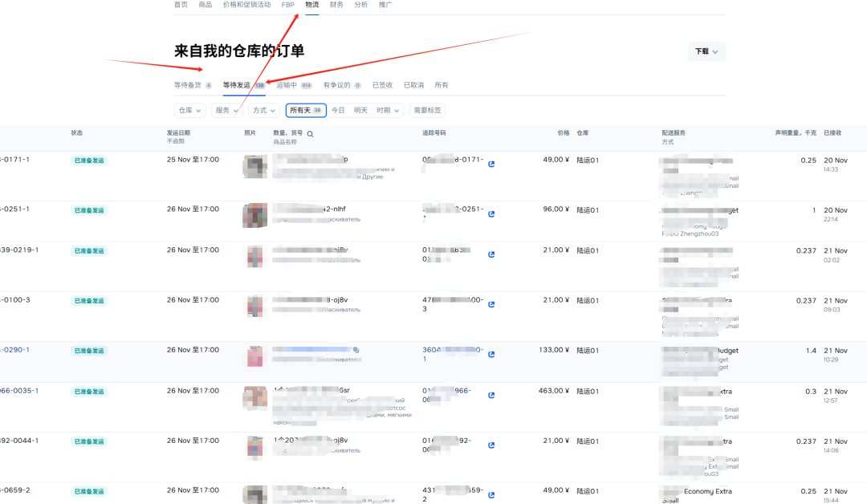Filter shipments by 明天
The width and height of the screenshot is (867, 504).
coord(360,111)
